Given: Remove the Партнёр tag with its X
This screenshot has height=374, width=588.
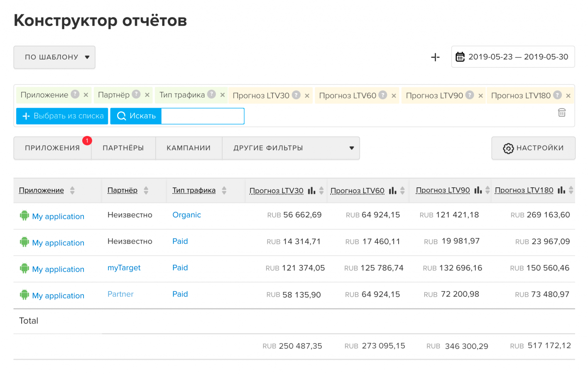Looking at the screenshot, I should click(x=147, y=95).
